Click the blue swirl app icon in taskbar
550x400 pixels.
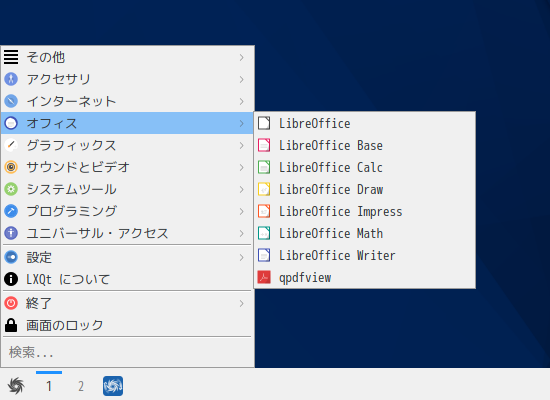point(113,386)
